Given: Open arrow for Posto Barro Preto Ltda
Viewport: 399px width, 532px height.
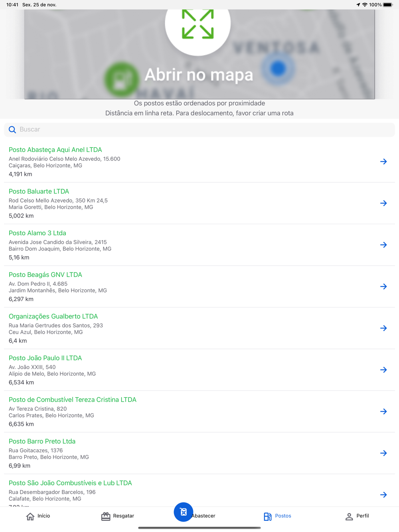Looking at the screenshot, I should click(x=383, y=453).
